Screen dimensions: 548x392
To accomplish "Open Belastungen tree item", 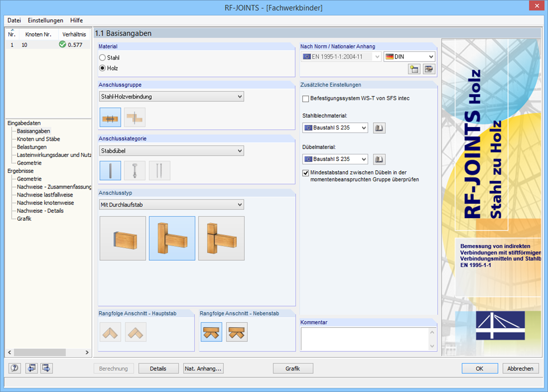I will coord(32,147).
